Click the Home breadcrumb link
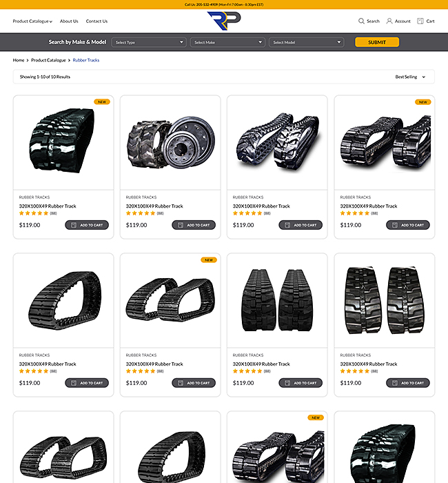The width and height of the screenshot is (448, 483). pyautogui.click(x=19, y=60)
